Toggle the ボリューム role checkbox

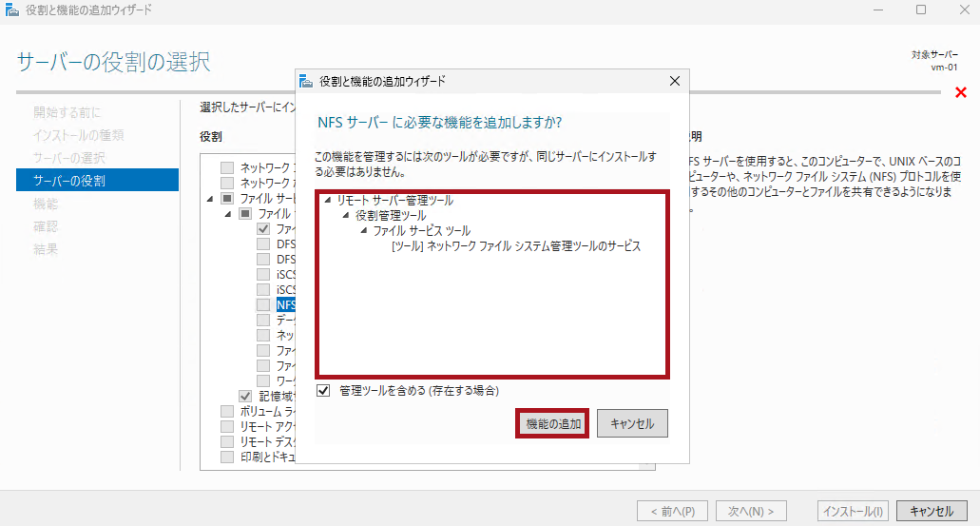click(x=227, y=412)
